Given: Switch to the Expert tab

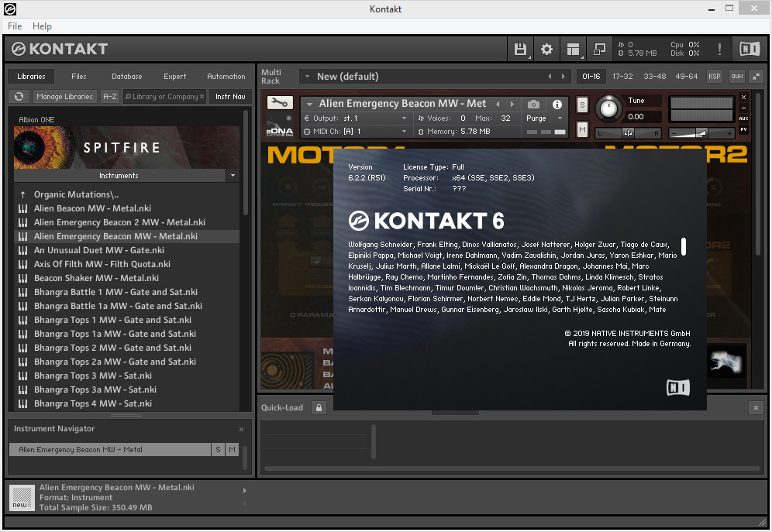Looking at the screenshot, I should tap(174, 76).
